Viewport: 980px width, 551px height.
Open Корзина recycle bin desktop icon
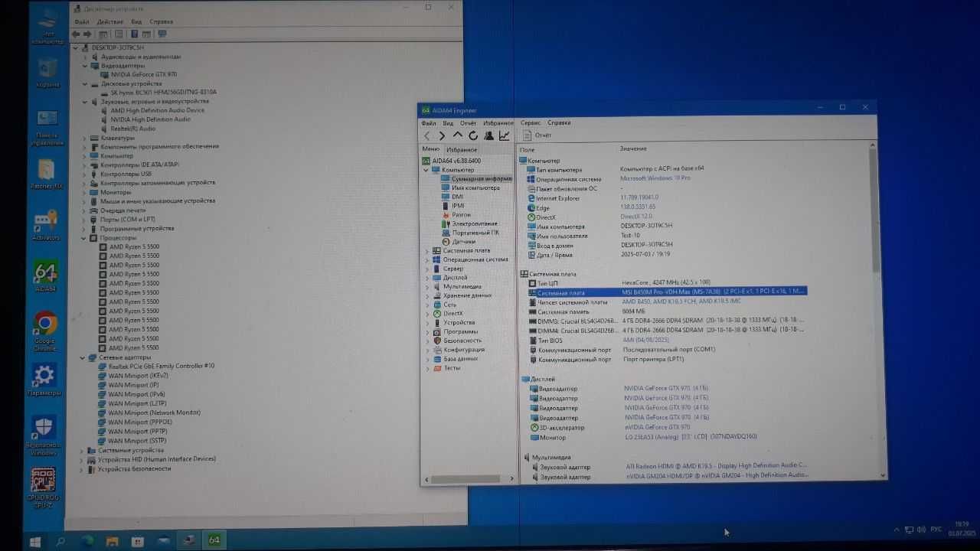point(47,73)
